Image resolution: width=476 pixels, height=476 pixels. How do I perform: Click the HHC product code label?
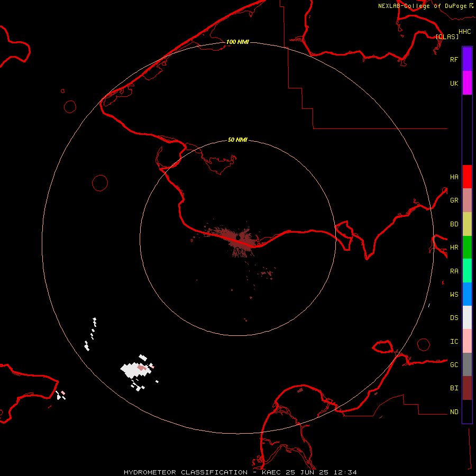[465, 32]
